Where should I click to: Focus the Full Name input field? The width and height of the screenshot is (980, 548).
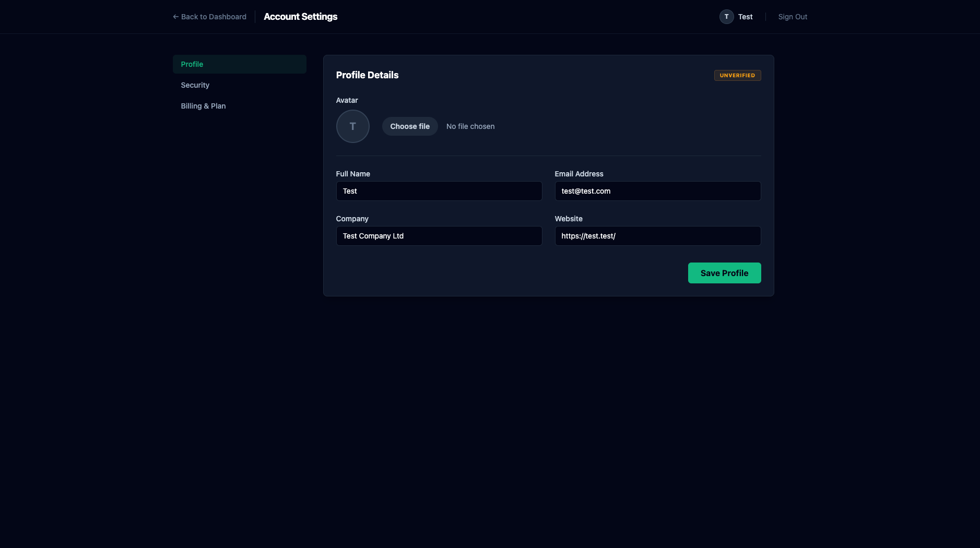coord(439,191)
